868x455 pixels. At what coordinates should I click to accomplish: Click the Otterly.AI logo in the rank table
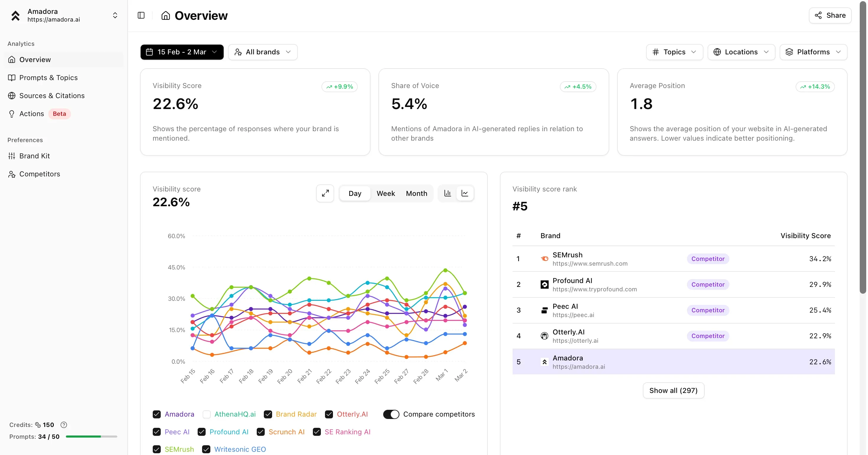tap(544, 336)
